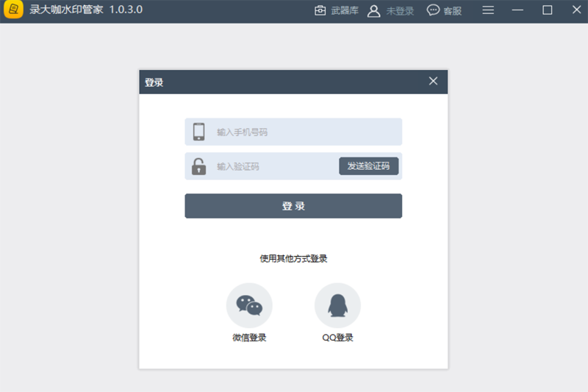This screenshot has width=588, height=392.
Task: Click the 未登录 status text
Action: [x=400, y=11]
